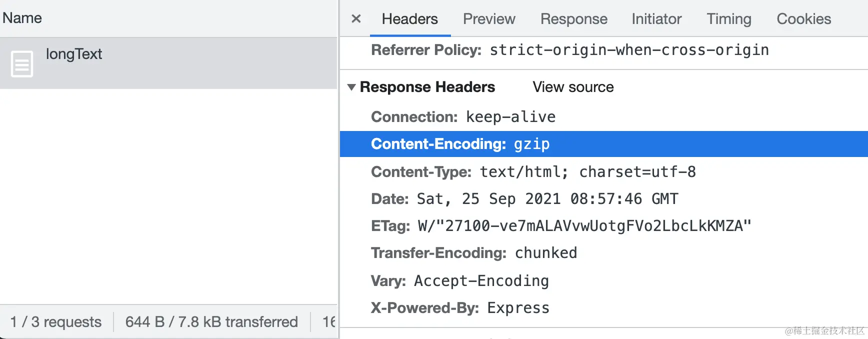Click the Vary Accept-Encoding header
This screenshot has height=339, width=868.
(460, 281)
